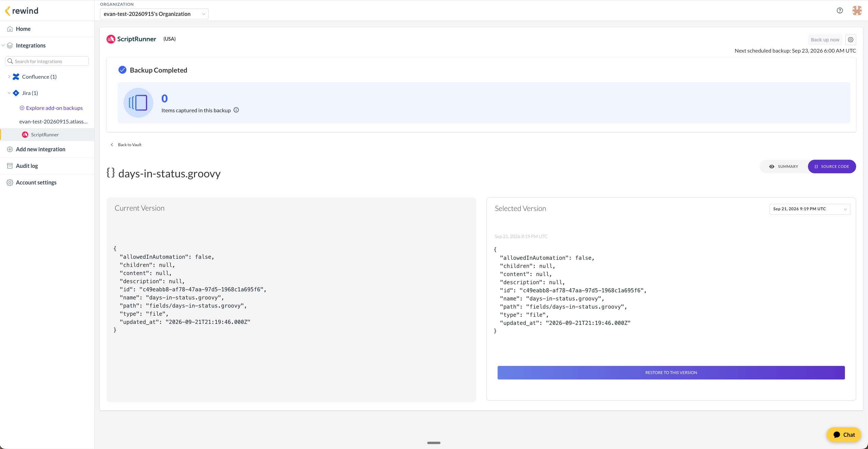Click the Backup Completed checkmark icon
The width and height of the screenshot is (868, 449).
122,70
